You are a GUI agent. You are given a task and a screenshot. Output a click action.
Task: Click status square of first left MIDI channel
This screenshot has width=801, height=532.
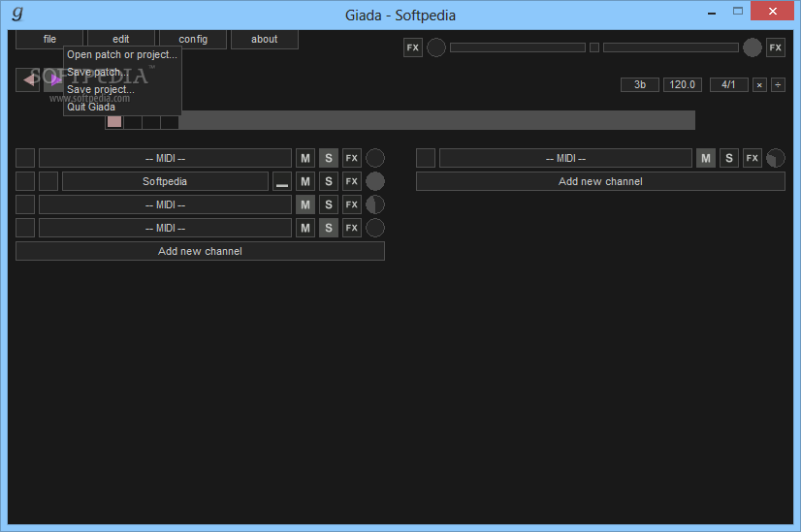coord(25,158)
